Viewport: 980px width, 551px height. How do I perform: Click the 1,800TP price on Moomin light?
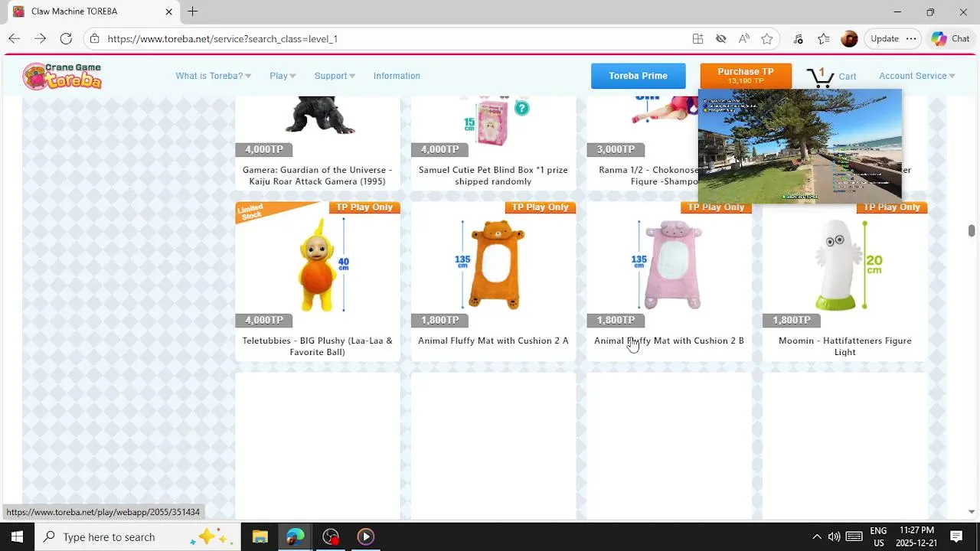click(791, 320)
